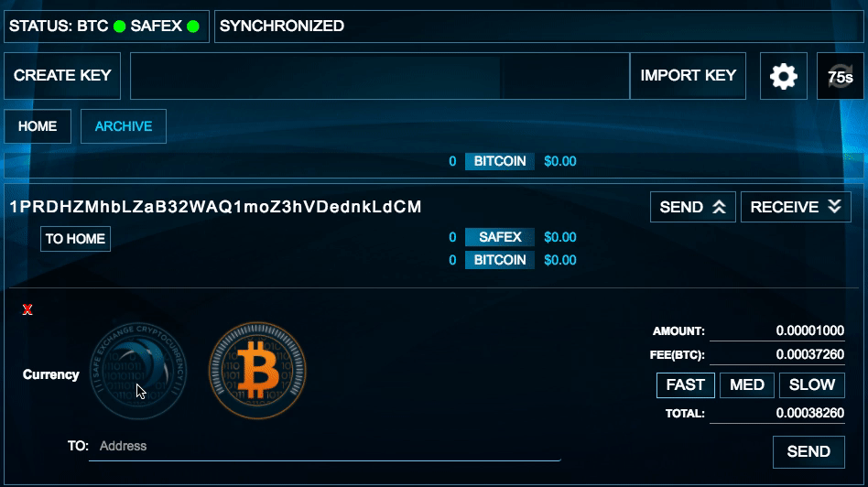Move the wallet with TO HOME button
Image resolution: width=868 pixels, height=487 pixels.
pyautogui.click(x=75, y=239)
